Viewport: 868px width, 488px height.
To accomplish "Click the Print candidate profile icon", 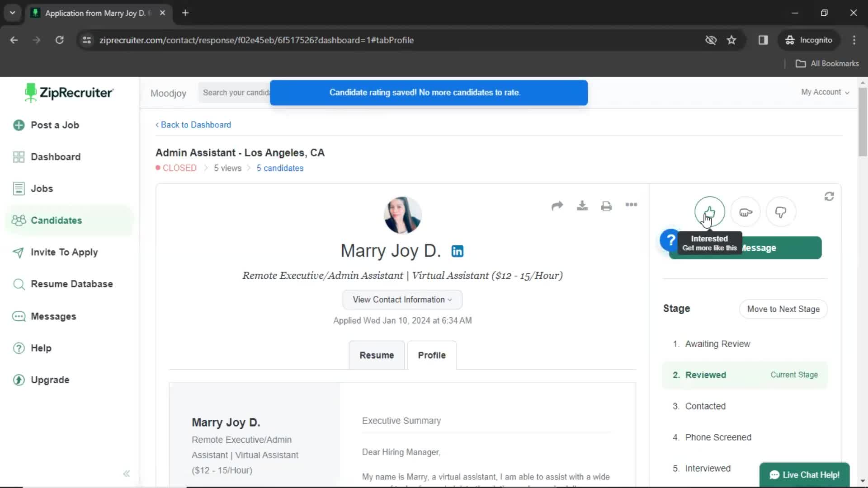I will [x=606, y=204].
